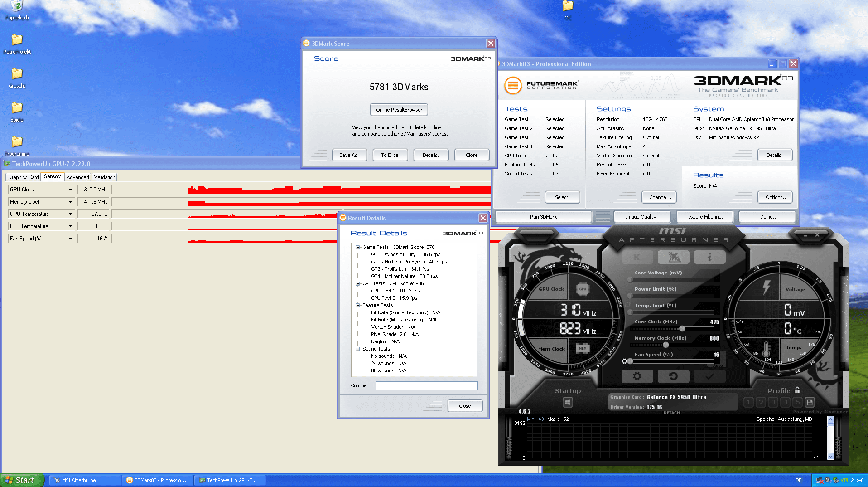Select Afterburner profile slot 3

[773, 402]
